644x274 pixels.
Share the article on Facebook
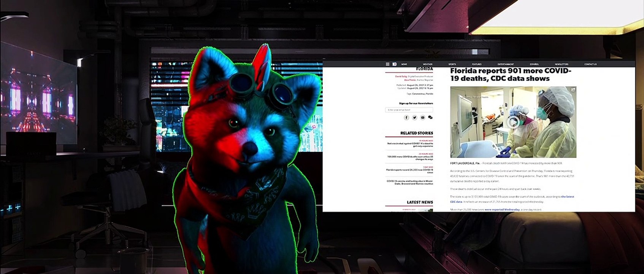[x=406, y=118]
